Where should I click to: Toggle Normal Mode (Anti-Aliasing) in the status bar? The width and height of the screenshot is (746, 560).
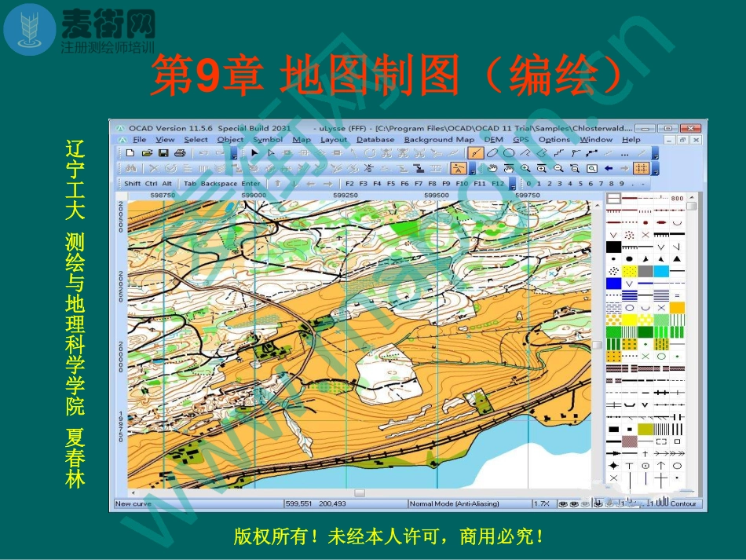455,503
